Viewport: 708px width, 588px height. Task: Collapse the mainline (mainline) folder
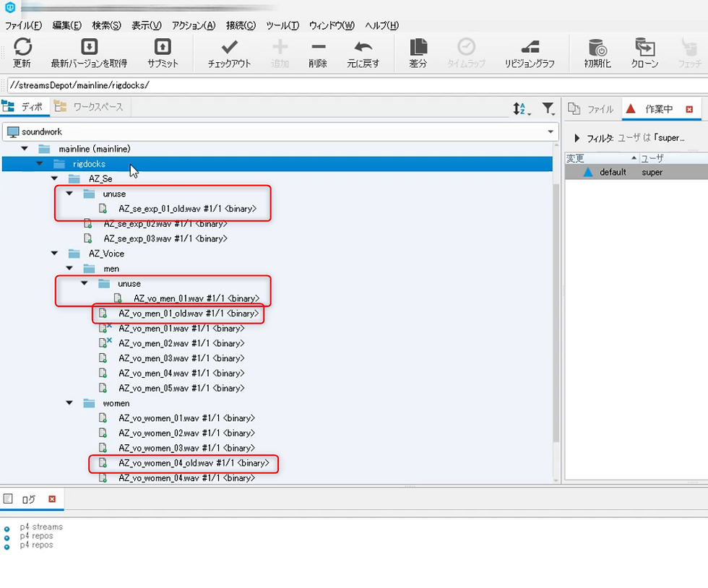25,149
